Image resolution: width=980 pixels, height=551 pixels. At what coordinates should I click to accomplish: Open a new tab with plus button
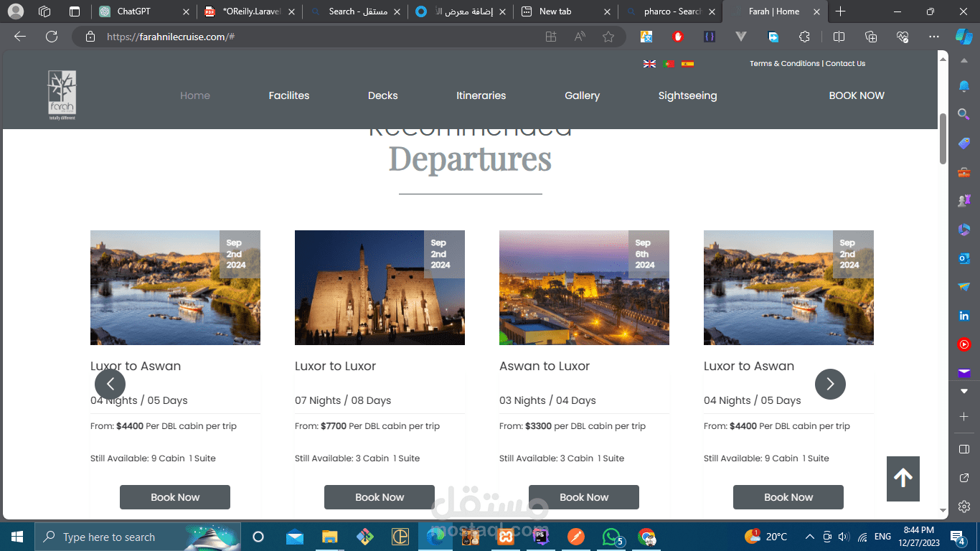pyautogui.click(x=841, y=11)
